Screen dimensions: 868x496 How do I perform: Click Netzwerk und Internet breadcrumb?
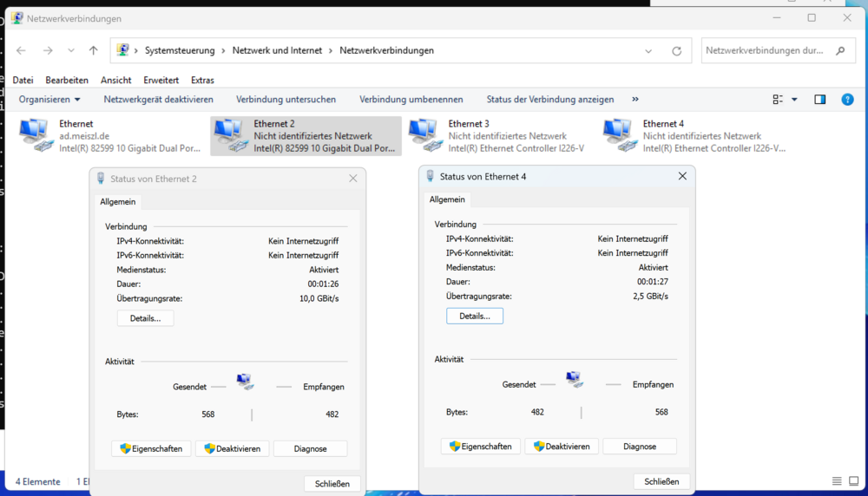277,50
